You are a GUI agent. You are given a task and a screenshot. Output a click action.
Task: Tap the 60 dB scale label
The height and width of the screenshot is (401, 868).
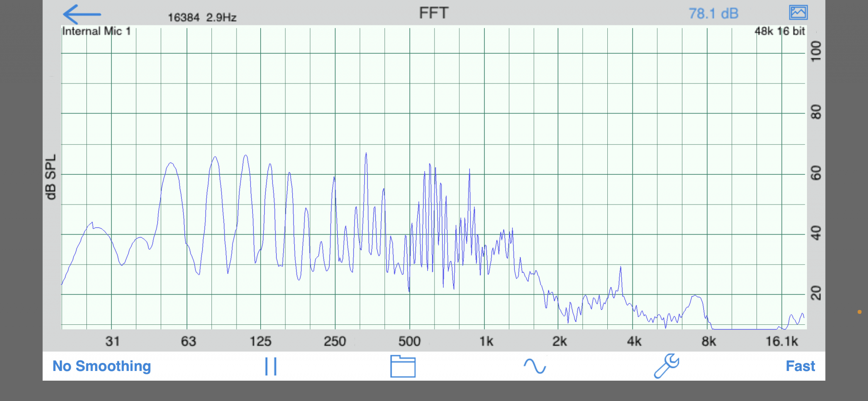[x=816, y=173]
